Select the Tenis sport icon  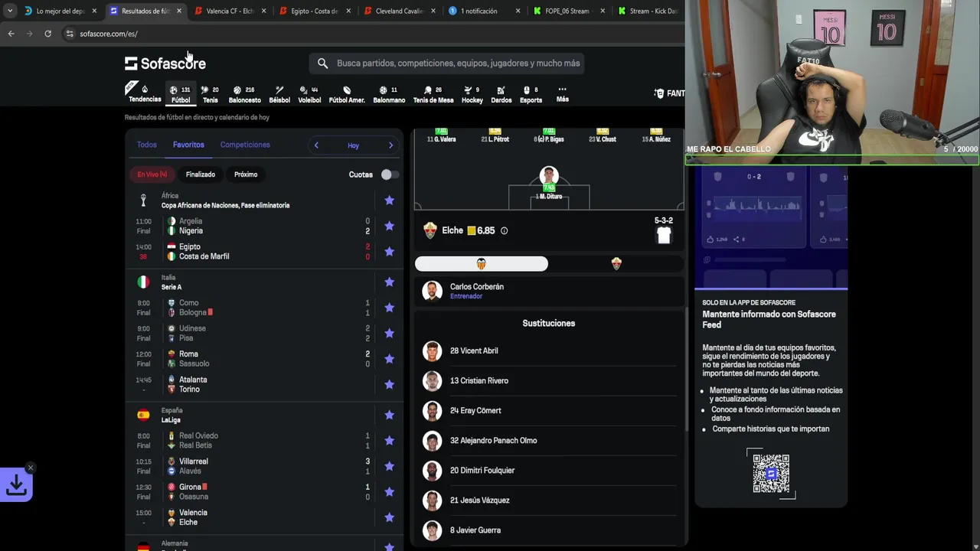point(210,94)
